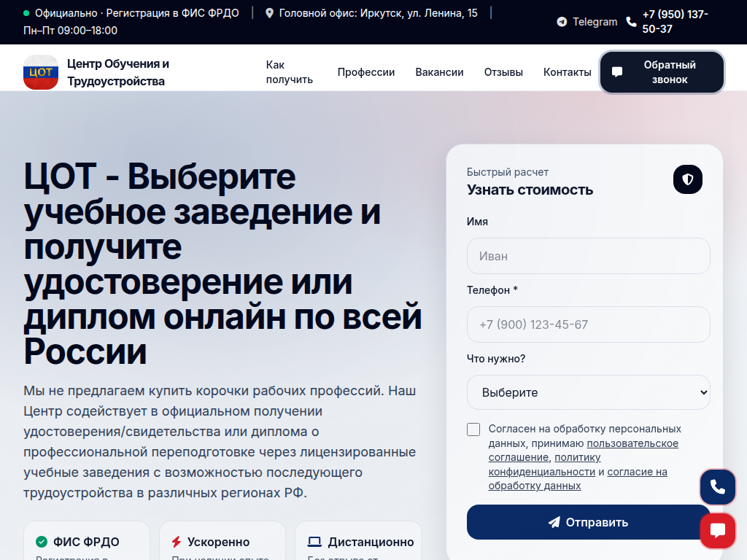Click the Telegram icon in top bar
Viewport: 747px width, 560px height.
562,22
